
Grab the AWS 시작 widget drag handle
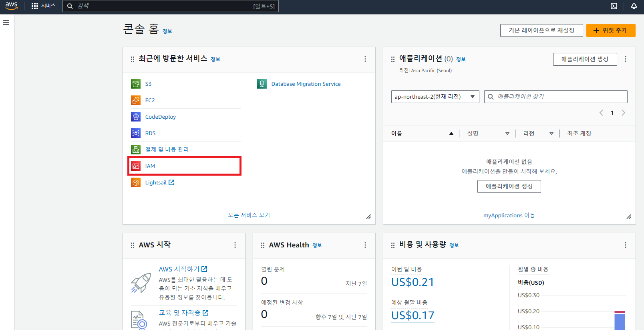pyautogui.click(x=133, y=245)
